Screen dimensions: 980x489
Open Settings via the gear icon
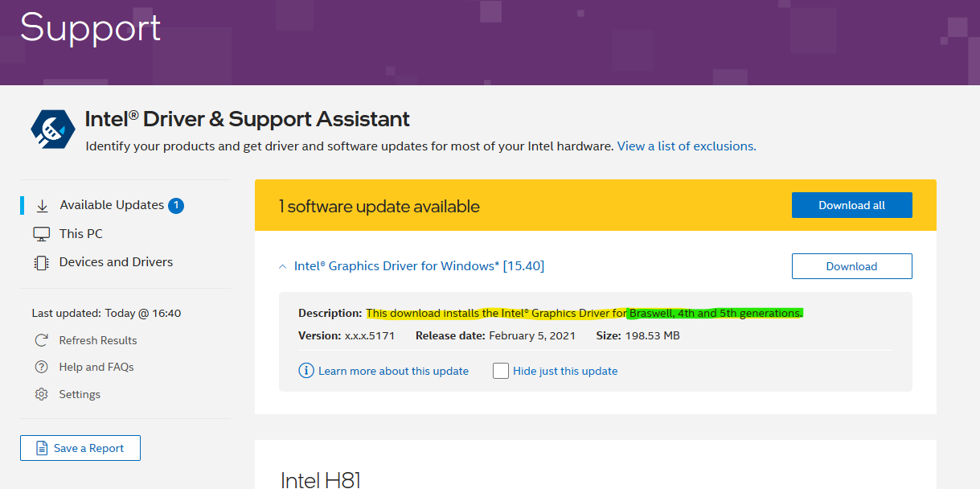click(42, 394)
